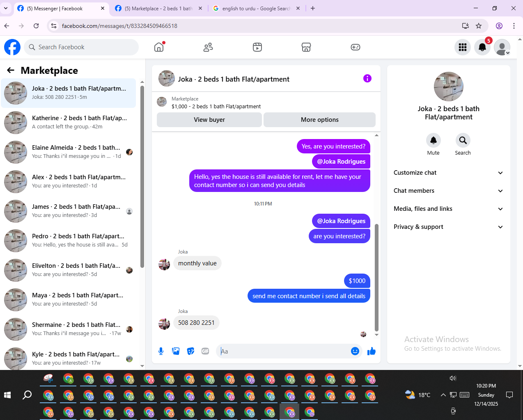This screenshot has width=523, height=420.
Task: Open the Gaming controller icon
Action: click(x=356, y=47)
